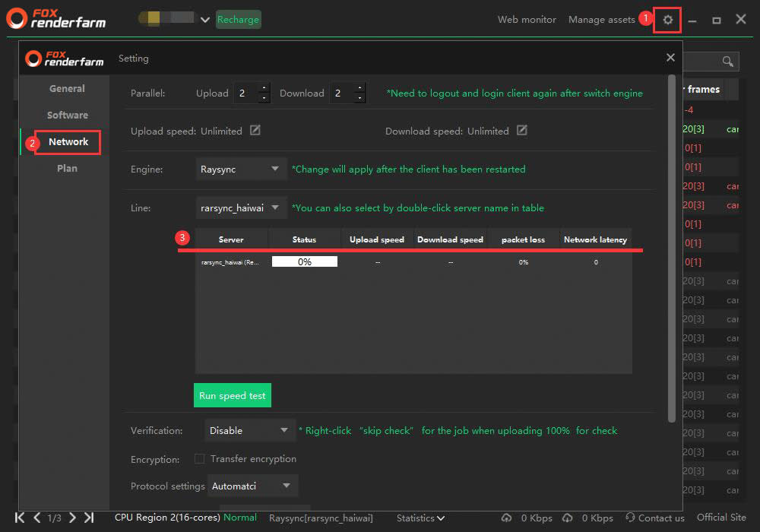
Task: Click the speed test progress bar 0%
Action: (305, 261)
